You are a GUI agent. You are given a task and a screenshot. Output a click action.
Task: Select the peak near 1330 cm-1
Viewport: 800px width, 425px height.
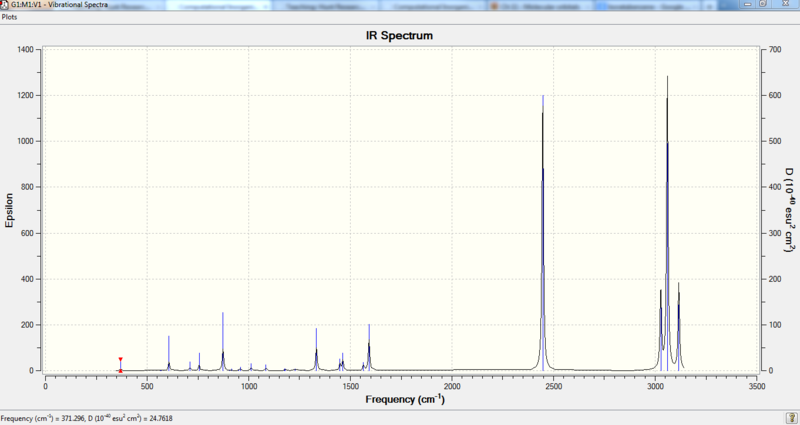(x=316, y=349)
